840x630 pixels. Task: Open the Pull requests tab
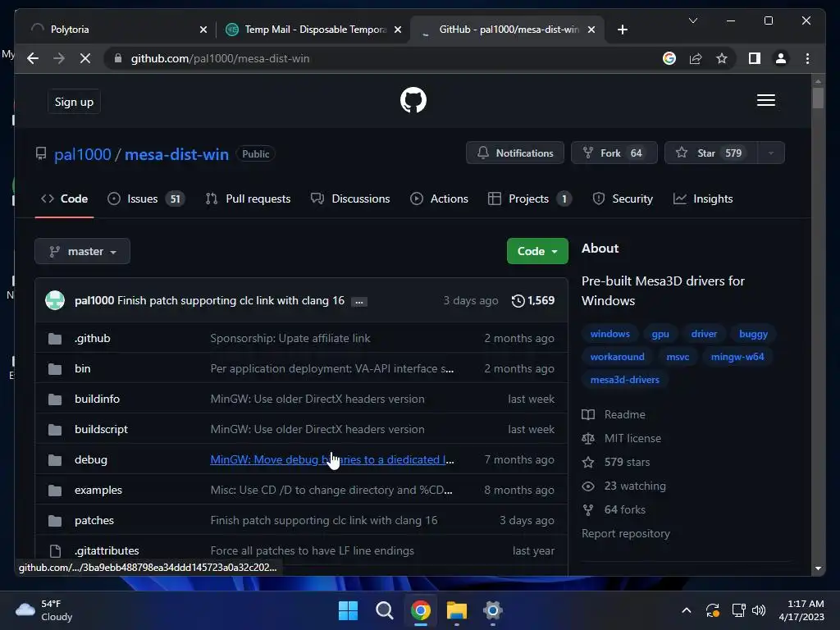pyautogui.click(x=248, y=199)
